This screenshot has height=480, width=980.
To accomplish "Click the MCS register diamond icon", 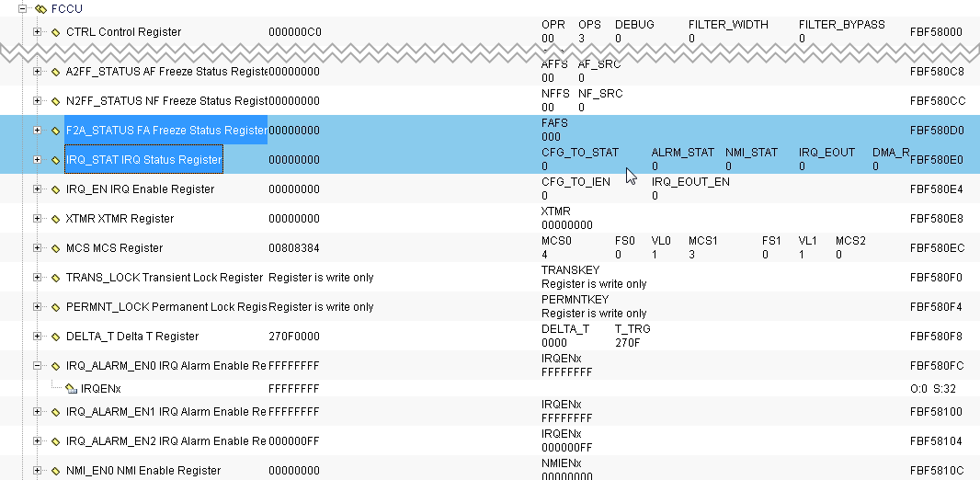I will click(56, 248).
